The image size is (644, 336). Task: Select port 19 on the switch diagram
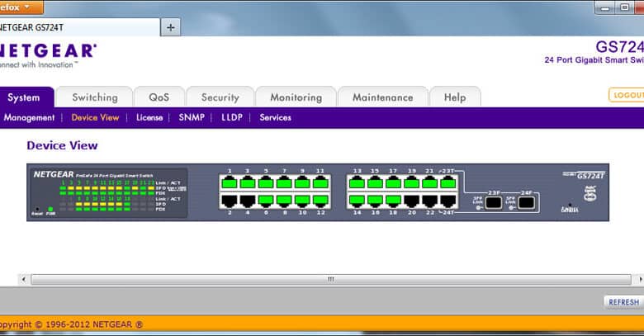coord(411,182)
